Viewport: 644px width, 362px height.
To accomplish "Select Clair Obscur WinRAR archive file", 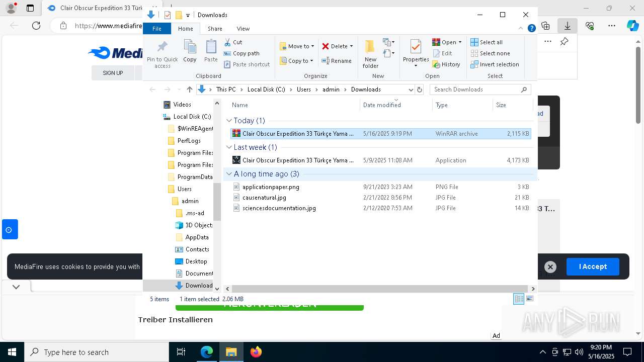I will (x=380, y=134).
